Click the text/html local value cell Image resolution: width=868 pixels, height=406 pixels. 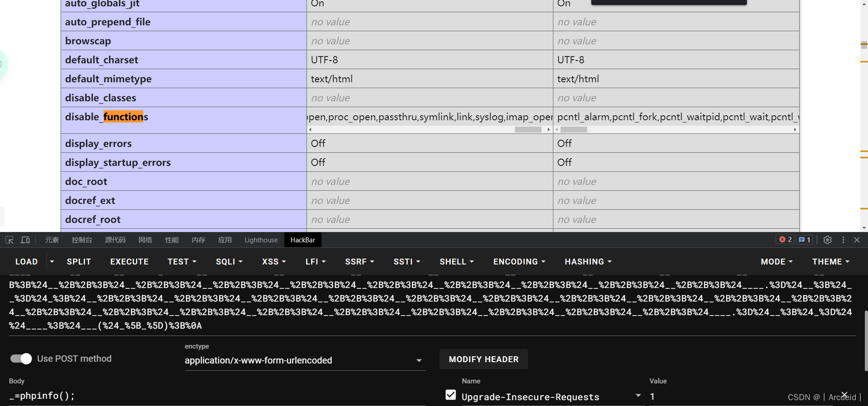pyautogui.click(x=430, y=79)
